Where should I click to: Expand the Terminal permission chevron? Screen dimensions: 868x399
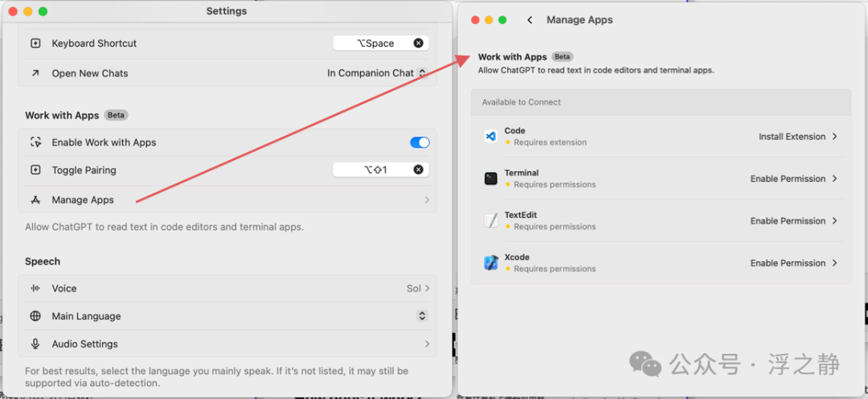(835, 179)
